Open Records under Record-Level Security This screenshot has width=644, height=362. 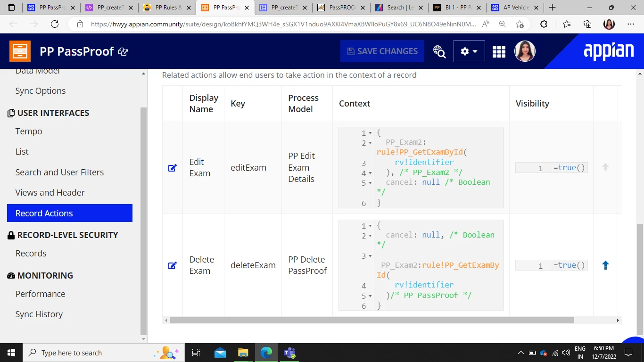(x=31, y=254)
